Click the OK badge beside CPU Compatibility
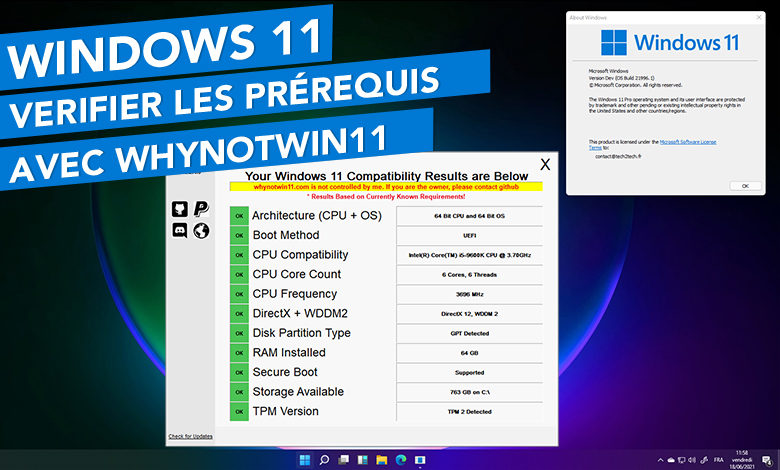The height and width of the screenshot is (470, 780). coord(239,255)
